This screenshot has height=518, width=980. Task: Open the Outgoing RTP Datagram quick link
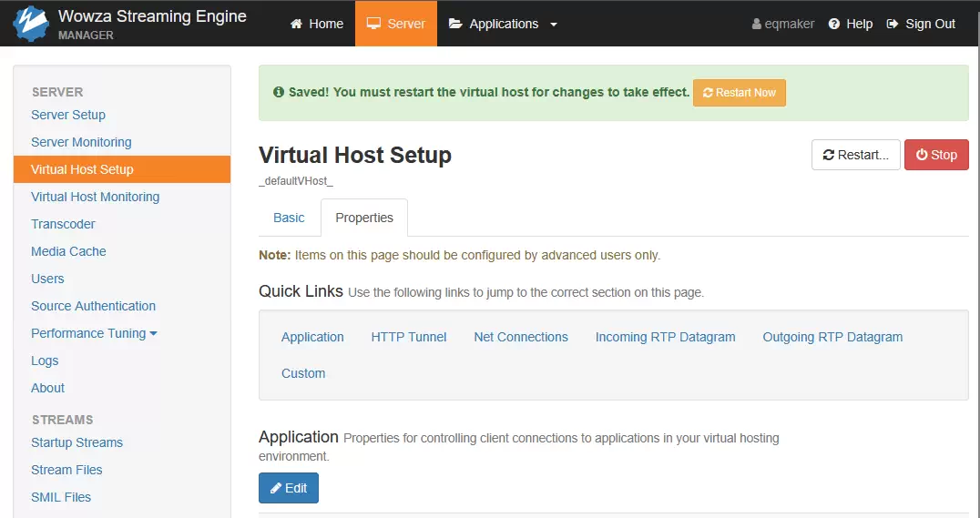coord(832,337)
